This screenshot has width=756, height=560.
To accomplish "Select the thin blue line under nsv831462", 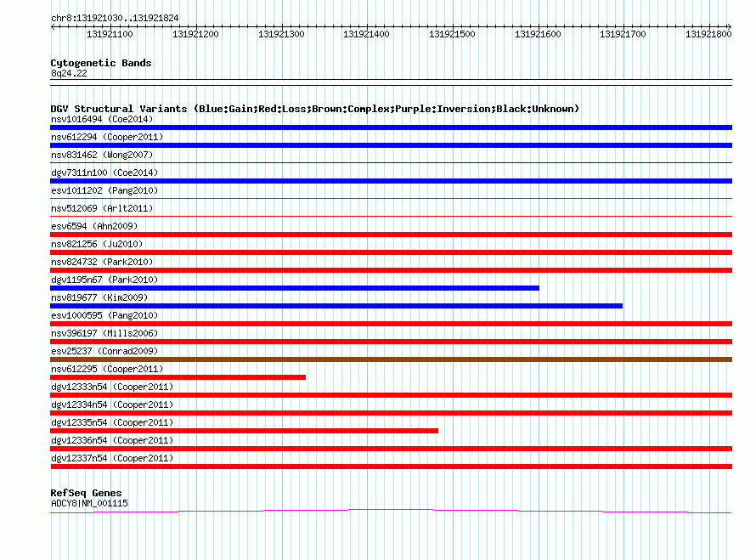I will 391,162.
